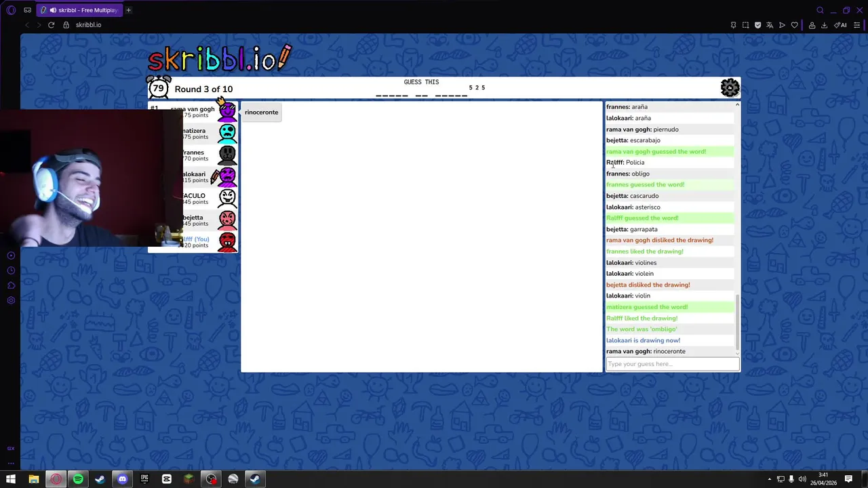Mute the skribbl tab audio icon
The image size is (868, 488).
tap(53, 10)
